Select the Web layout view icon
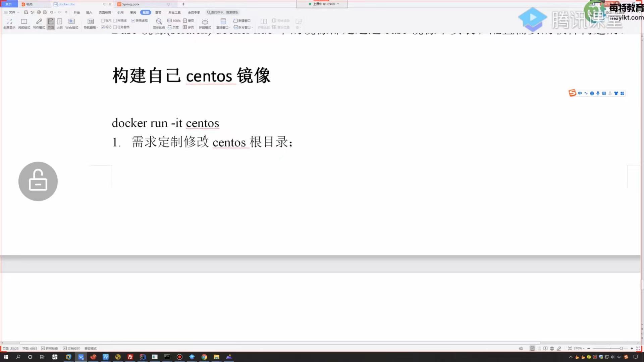644x362 pixels. [71, 22]
